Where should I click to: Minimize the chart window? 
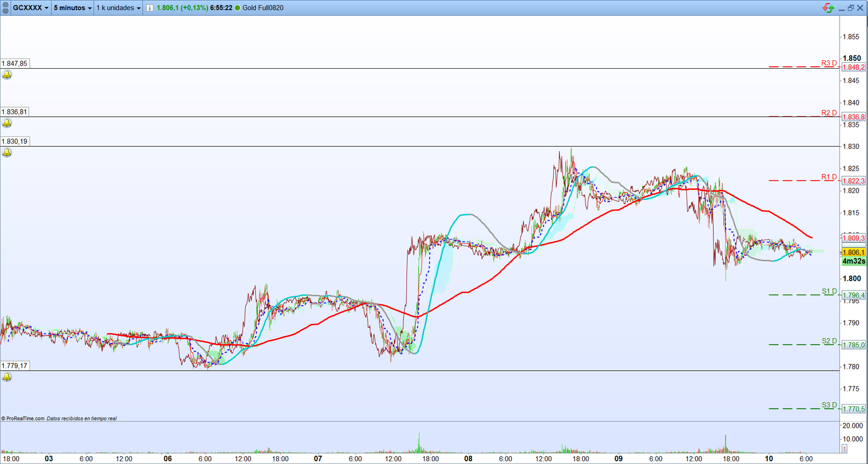842,8
